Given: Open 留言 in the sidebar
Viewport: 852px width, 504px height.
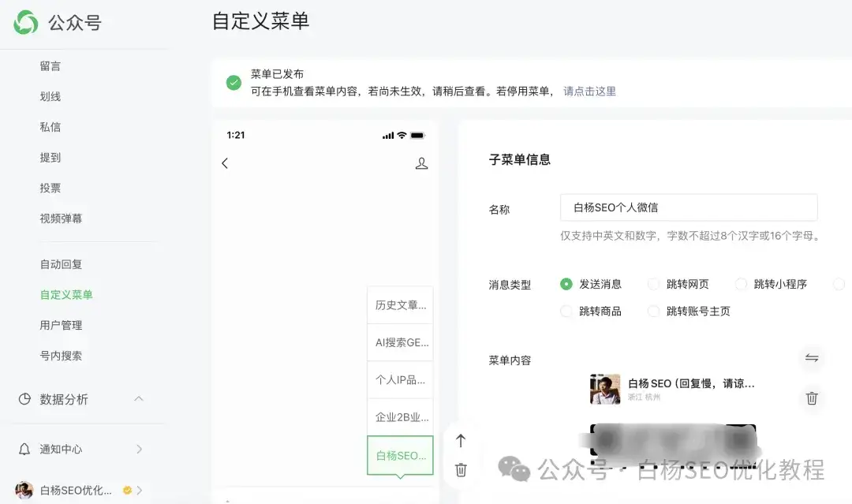Looking at the screenshot, I should coord(50,66).
